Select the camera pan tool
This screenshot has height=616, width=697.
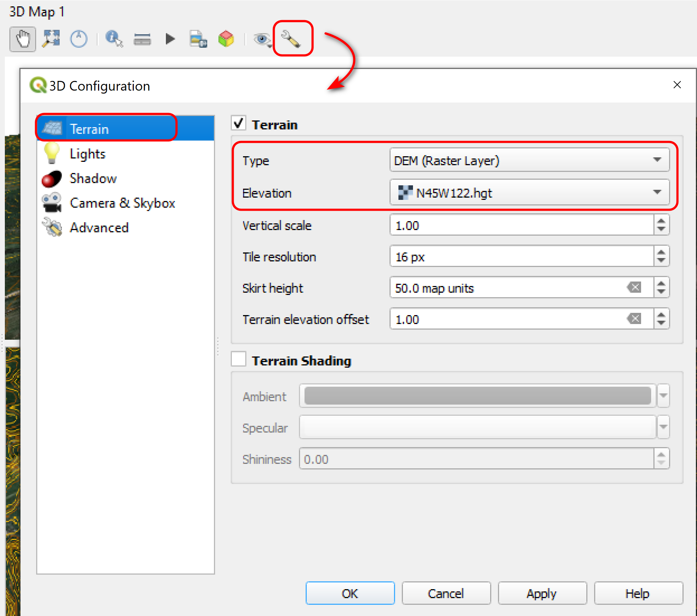[22, 39]
